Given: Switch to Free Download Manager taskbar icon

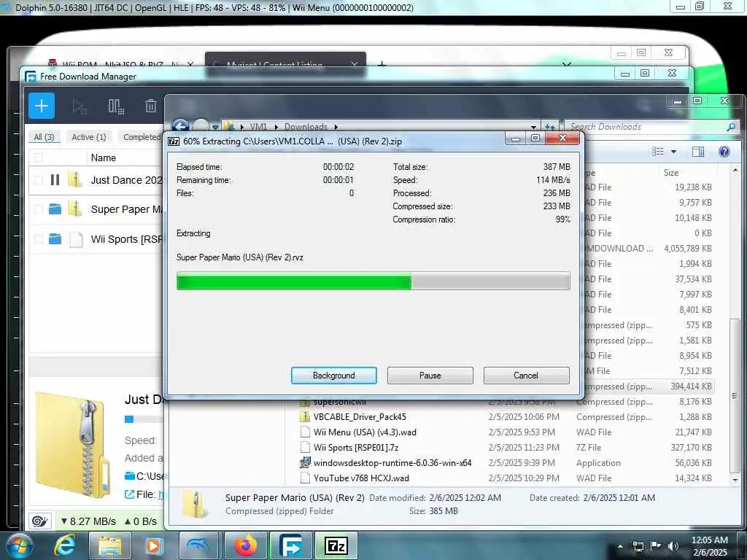Looking at the screenshot, I should tap(290, 545).
